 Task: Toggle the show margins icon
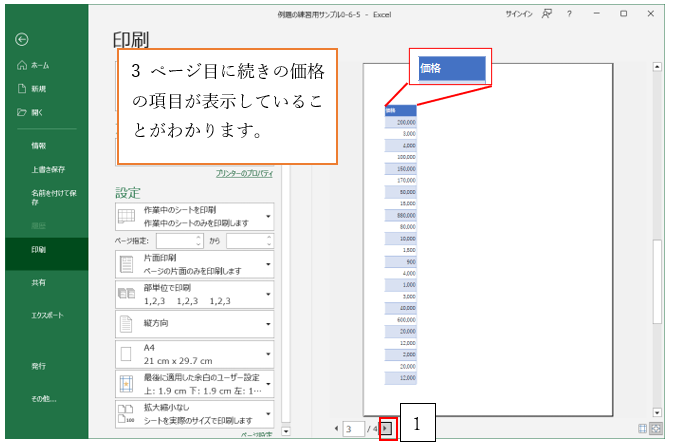(642, 428)
